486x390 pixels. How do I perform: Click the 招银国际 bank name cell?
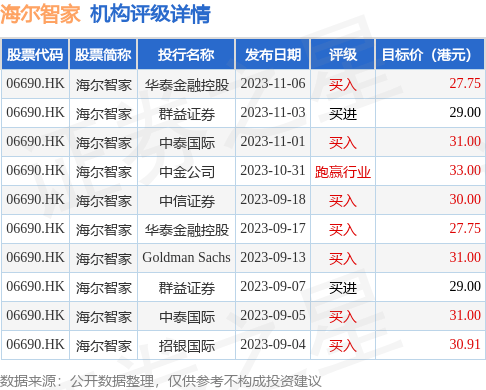(x=186, y=345)
